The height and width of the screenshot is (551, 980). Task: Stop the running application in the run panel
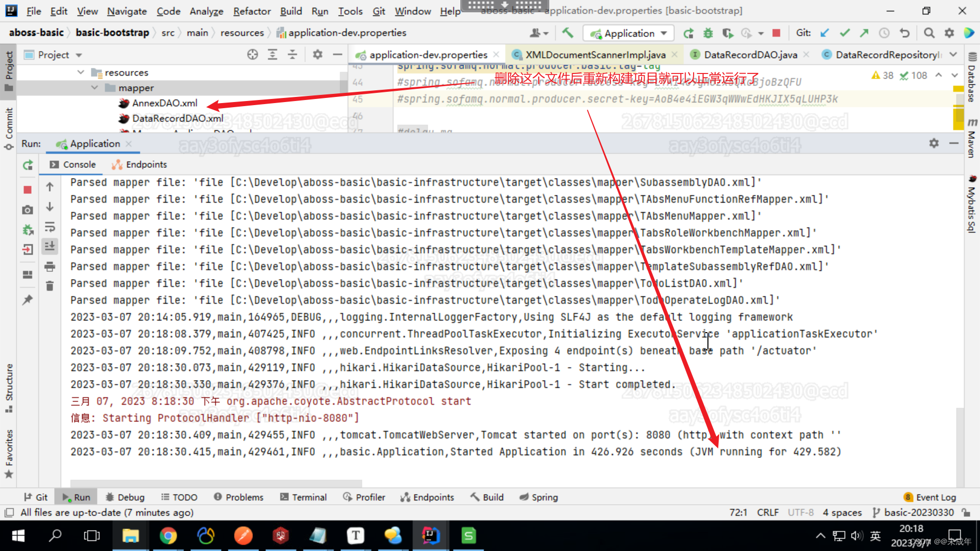28,190
